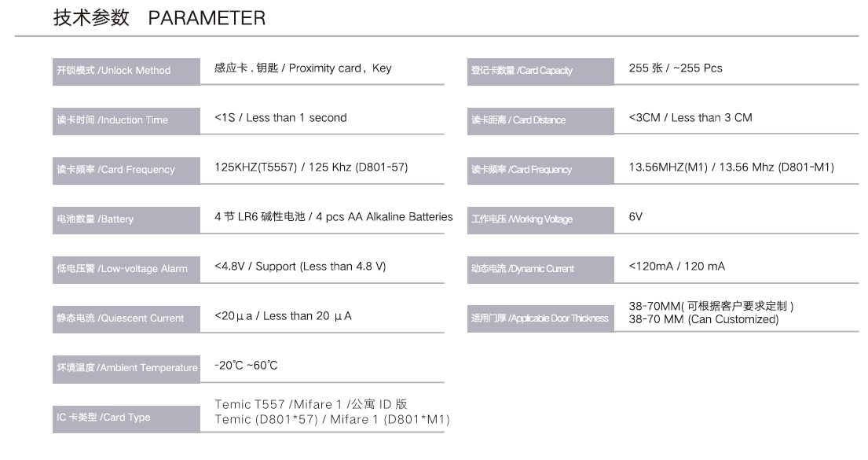
Task: Click the 38-70 MM (Can Customized) text
Action: (703, 319)
